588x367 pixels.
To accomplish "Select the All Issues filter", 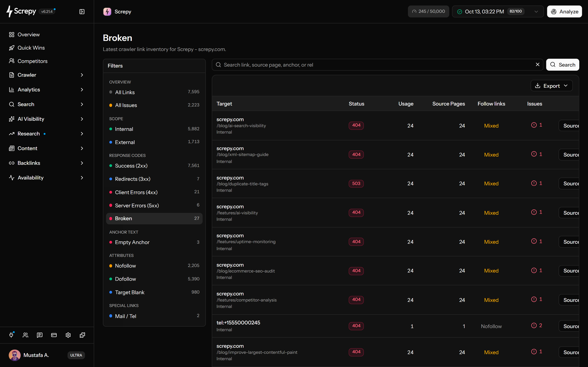I will 154,105.
